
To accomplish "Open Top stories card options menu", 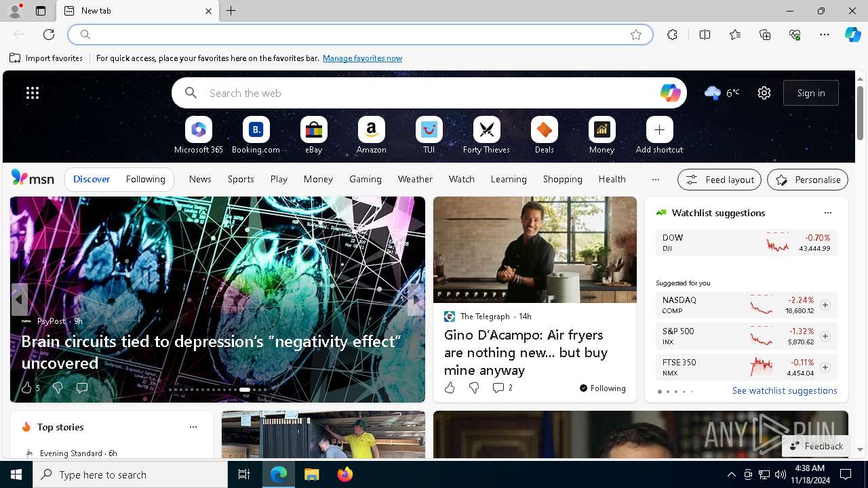I will click(x=193, y=427).
